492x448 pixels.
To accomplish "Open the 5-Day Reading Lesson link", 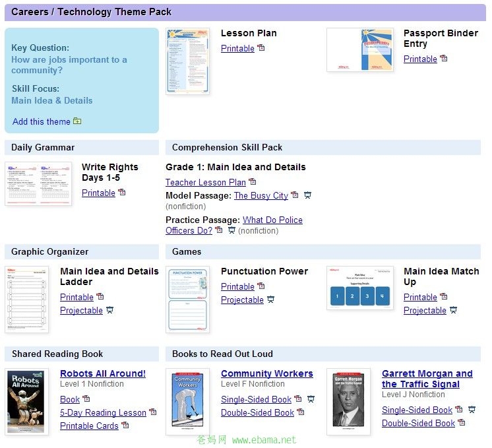I will [104, 412].
